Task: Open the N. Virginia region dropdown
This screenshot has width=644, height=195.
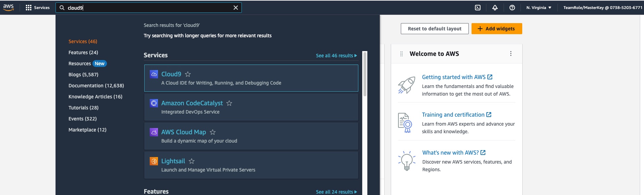Action: 539,8
